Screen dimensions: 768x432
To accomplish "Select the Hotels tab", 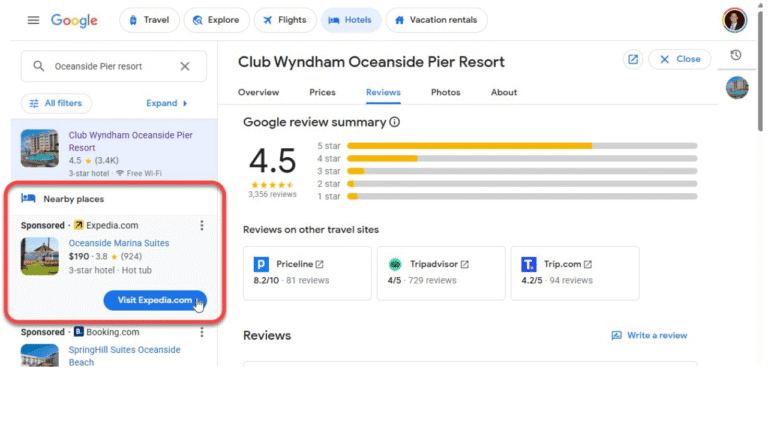I will coord(351,20).
